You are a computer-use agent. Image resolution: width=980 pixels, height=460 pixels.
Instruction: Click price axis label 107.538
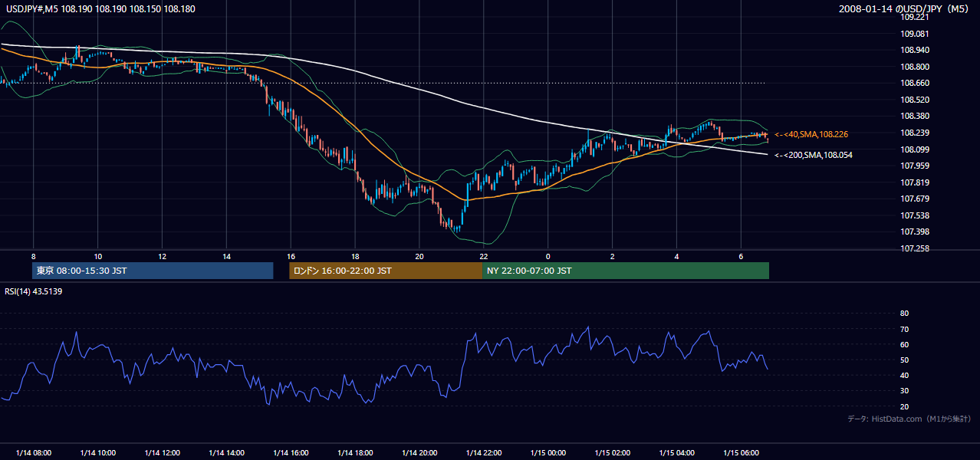coord(915,215)
